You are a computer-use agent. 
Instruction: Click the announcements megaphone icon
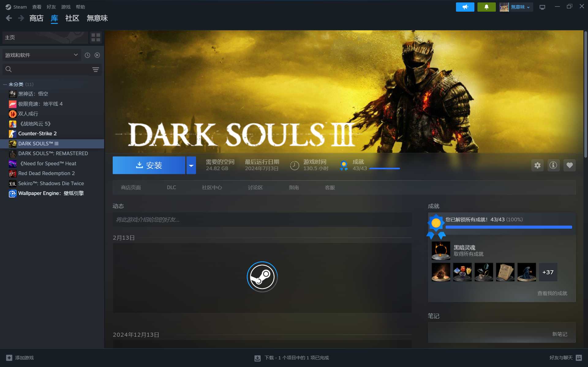465,7
